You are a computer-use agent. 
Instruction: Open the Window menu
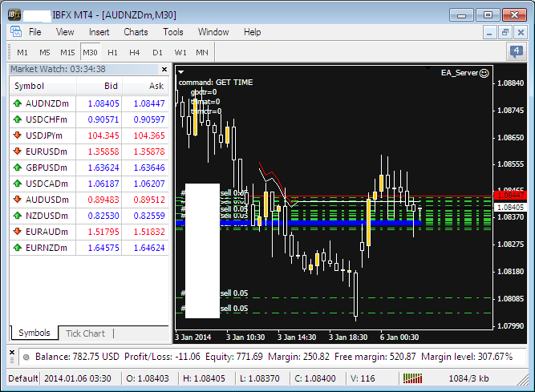click(x=213, y=32)
